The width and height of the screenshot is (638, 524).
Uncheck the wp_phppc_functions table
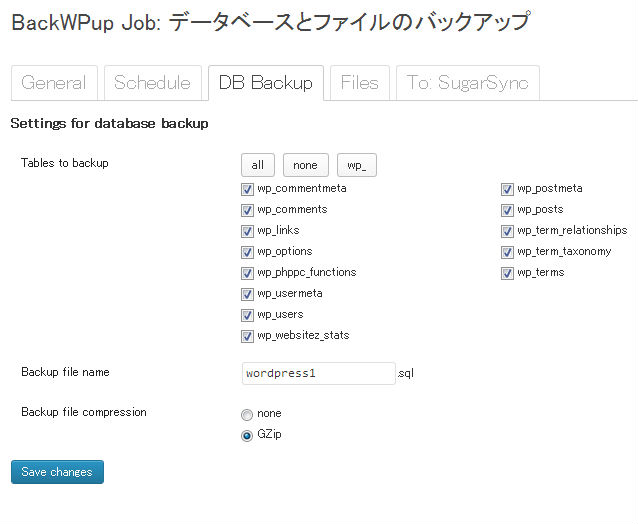[247, 273]
